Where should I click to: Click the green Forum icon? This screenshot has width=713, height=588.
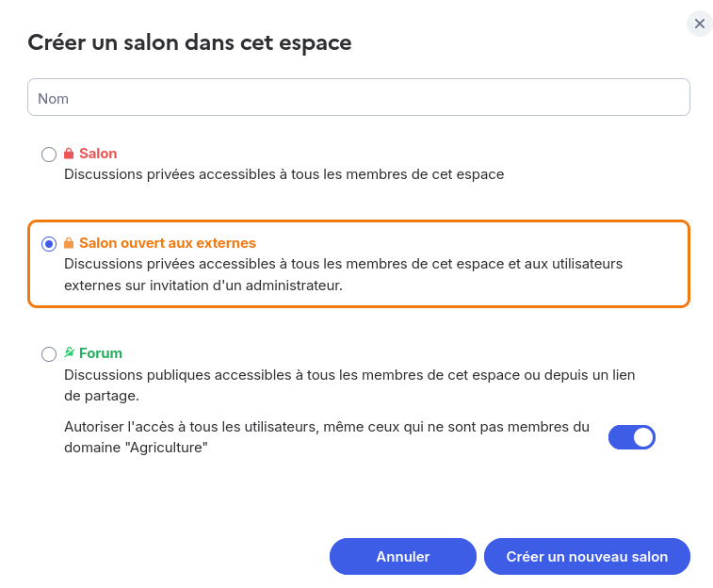click(69, 353)
